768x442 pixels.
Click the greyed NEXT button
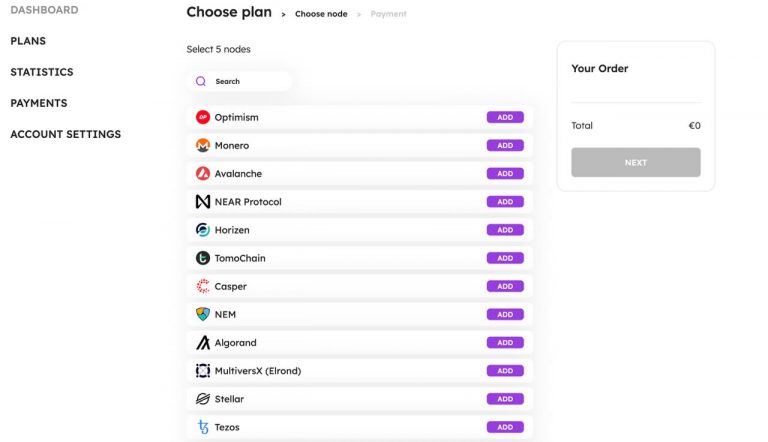tap(636, 162)
